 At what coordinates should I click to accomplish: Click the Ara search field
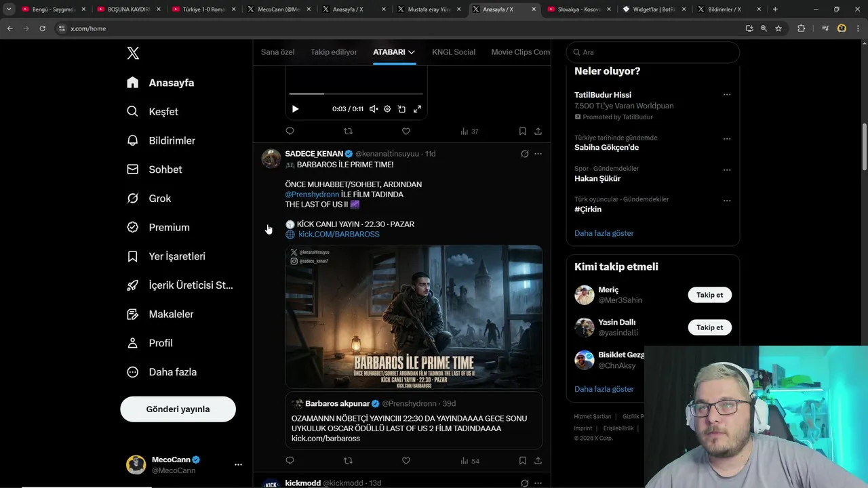(x=652, y=52)
